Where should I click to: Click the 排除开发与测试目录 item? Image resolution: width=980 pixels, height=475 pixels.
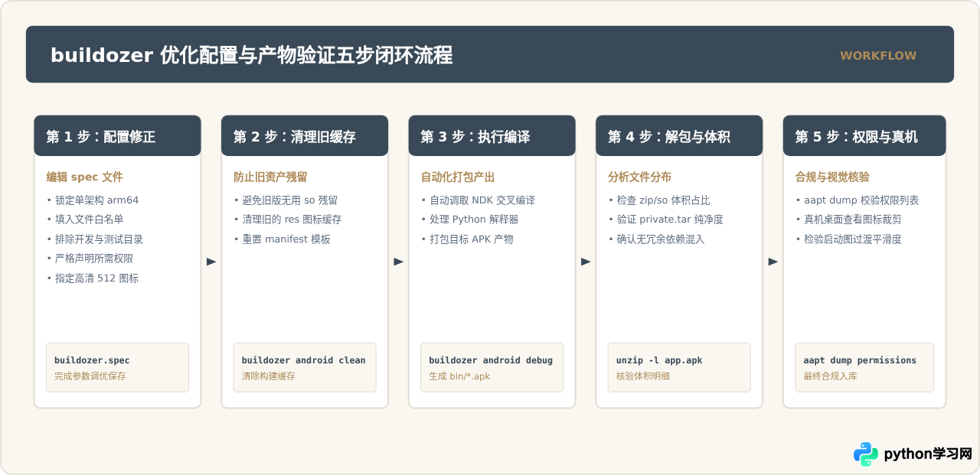(95, 239)
